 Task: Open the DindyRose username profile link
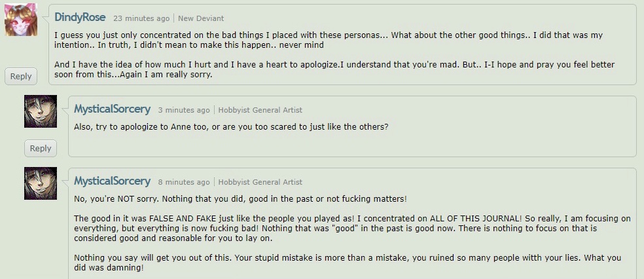tap(80, 18)
